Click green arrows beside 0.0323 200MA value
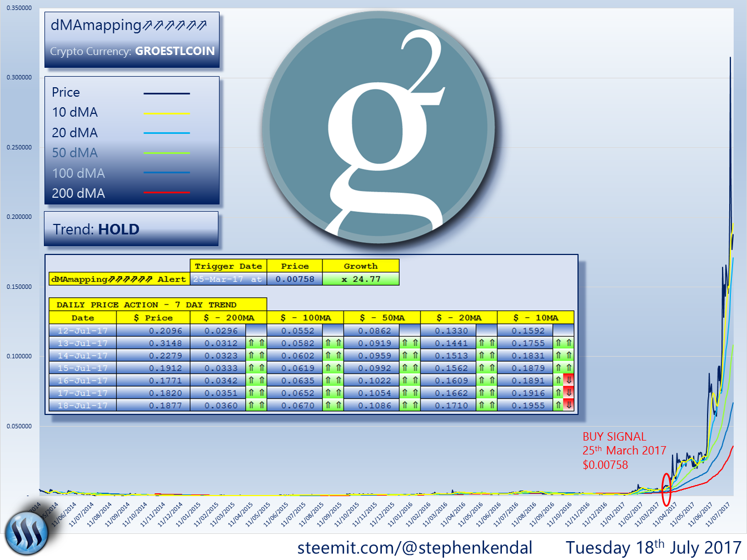The height and width of the screenshot is (560, 747). point(256,356)
